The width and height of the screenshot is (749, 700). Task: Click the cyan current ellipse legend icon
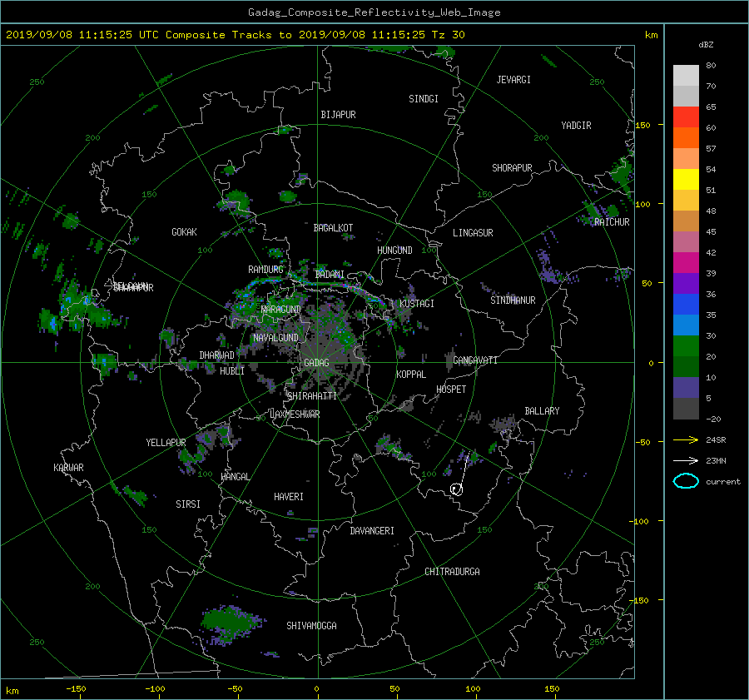[x=686, y=481]
